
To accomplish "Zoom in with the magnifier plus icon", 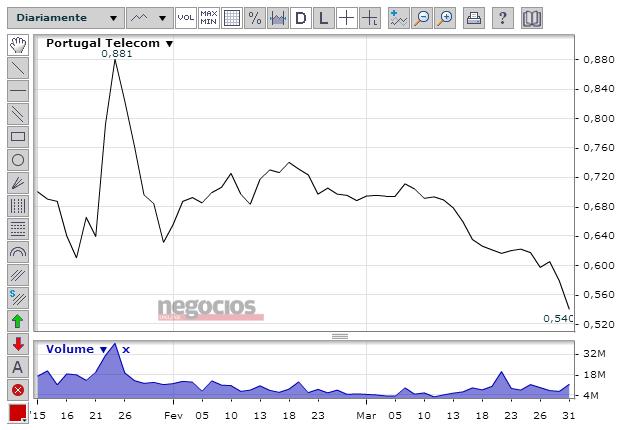I will point(445,18).
